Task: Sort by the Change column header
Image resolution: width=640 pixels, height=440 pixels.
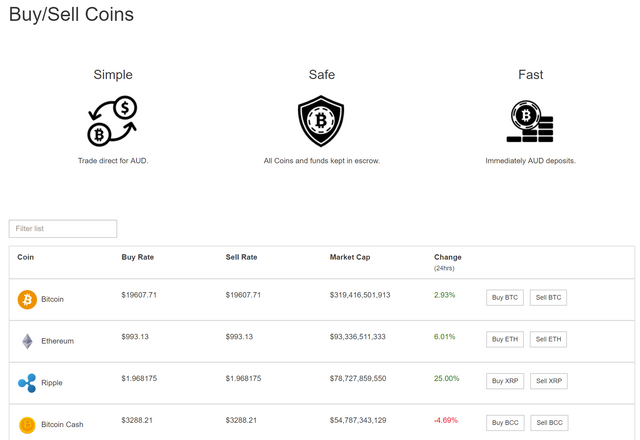Action: tap(447, 258)
